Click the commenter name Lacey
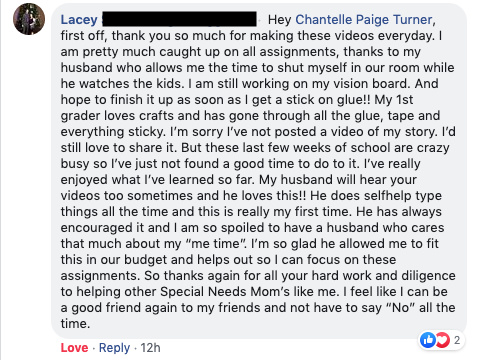 click(x=79, y=20)
